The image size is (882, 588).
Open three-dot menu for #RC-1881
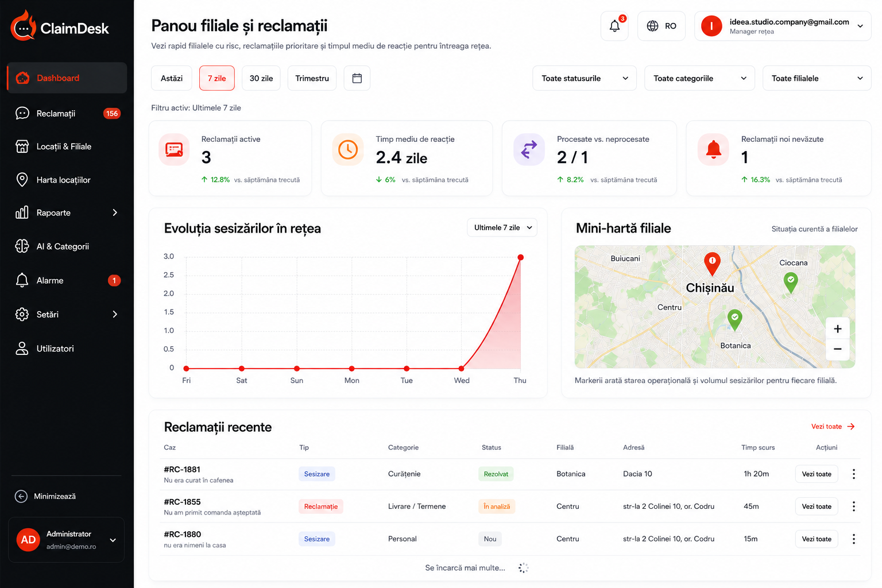coord(854,474)
